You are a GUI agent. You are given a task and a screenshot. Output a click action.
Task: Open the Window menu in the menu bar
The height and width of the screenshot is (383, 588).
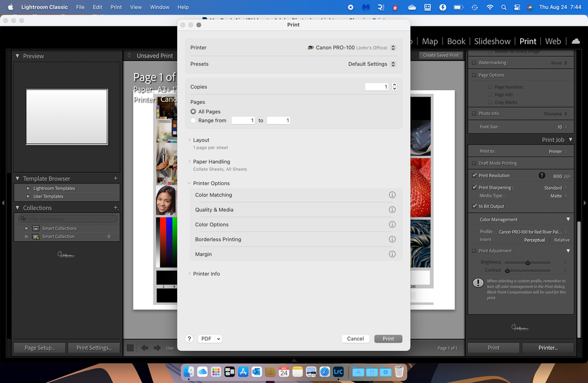(x=160, y=7)
